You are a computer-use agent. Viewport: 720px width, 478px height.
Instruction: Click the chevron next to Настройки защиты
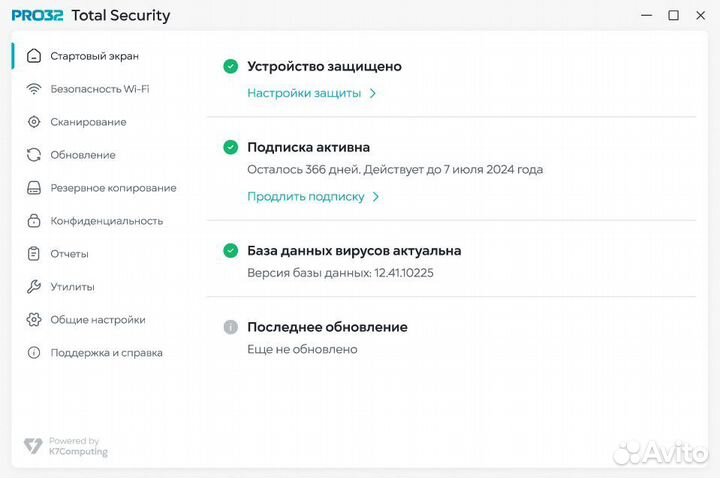(x=373, y=93)
